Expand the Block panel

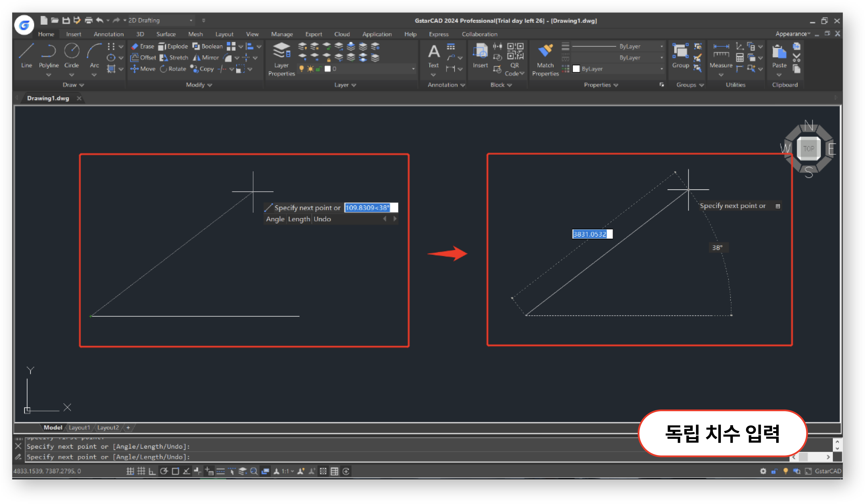click(501, 85)
